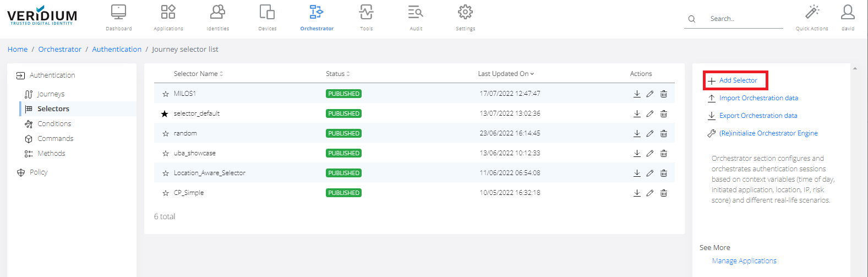This screenshot has height=277, width=868.
Task: Open the Audit section icon
Action: click(416, 12)
